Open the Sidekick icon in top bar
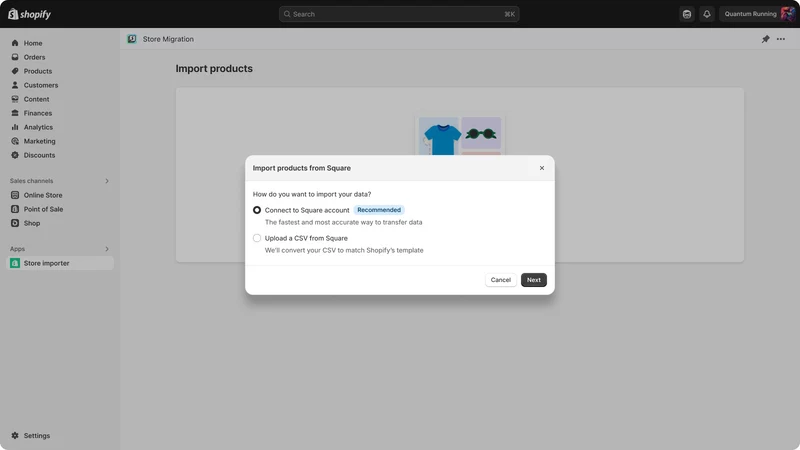 tap(687, 14)
